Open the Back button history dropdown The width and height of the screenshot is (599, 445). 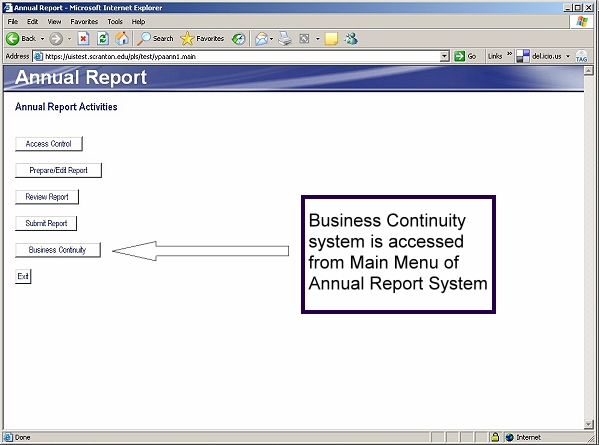pos(42,39)
